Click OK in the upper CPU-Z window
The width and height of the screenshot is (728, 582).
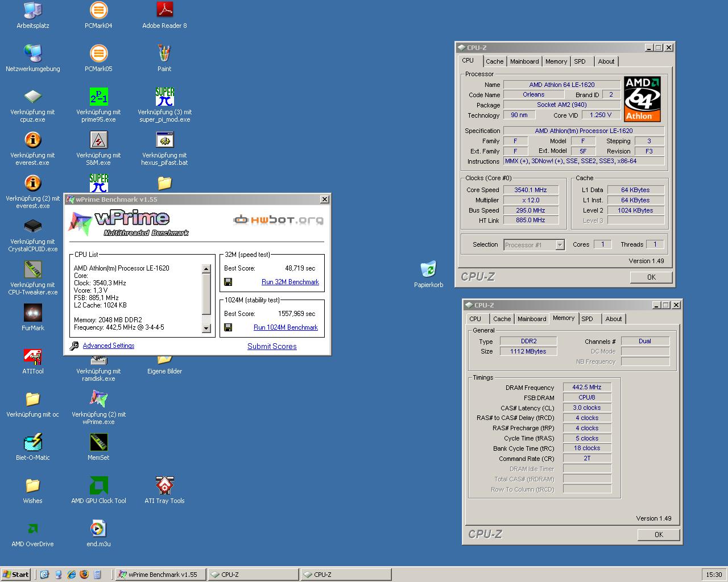651,277
